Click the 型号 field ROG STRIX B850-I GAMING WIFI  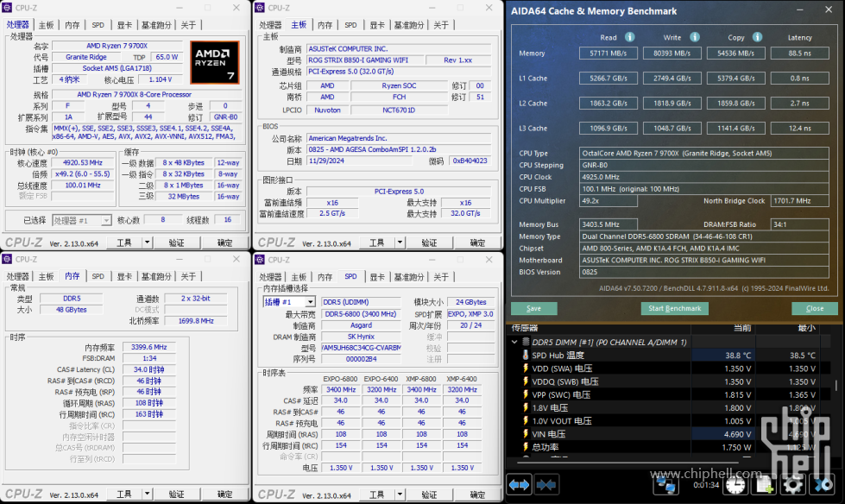(x=365, y=60)
